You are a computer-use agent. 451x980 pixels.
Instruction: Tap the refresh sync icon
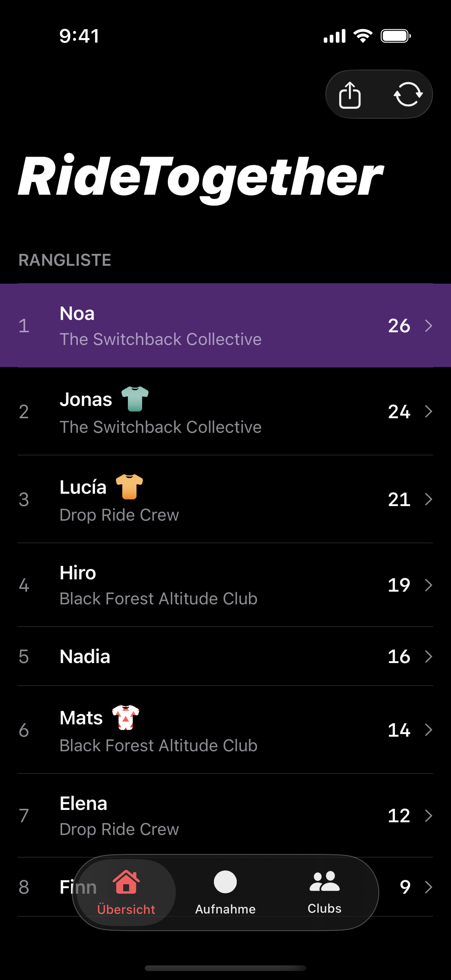tap(408, 94)
